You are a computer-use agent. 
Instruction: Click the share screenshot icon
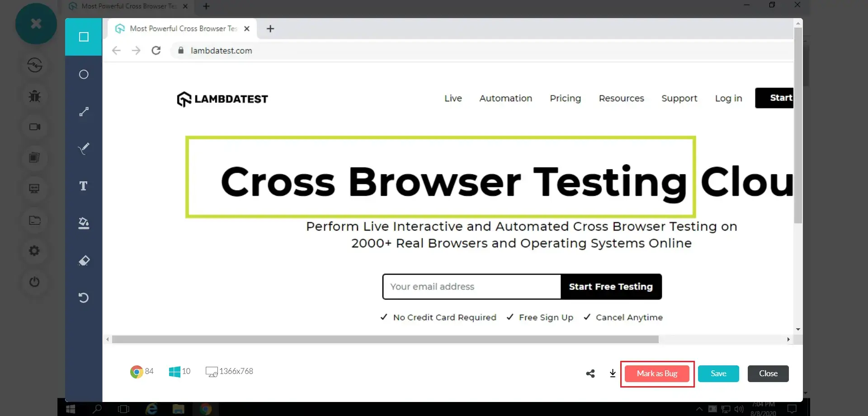pyautogui.click(x=590, y=373)
